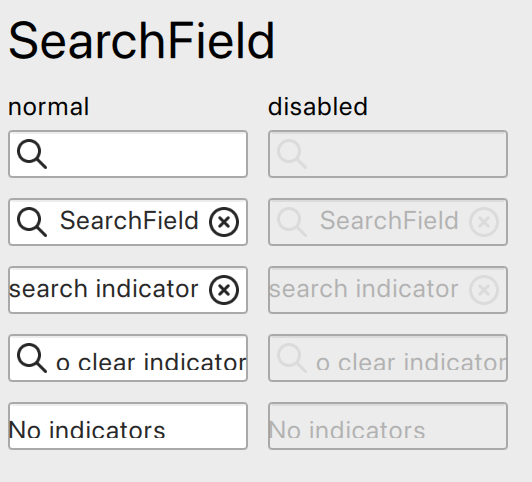Image resolution: width=532 pixels, height=482 pixels.
Task: Focus the empty normal search input field
Action: [128, 154]
